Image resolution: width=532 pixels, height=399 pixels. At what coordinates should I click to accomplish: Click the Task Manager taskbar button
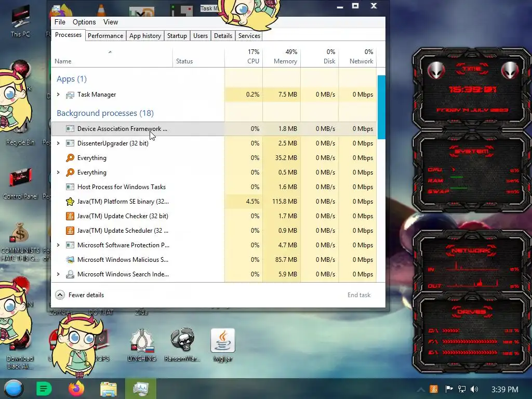click(x=141, y=389)
